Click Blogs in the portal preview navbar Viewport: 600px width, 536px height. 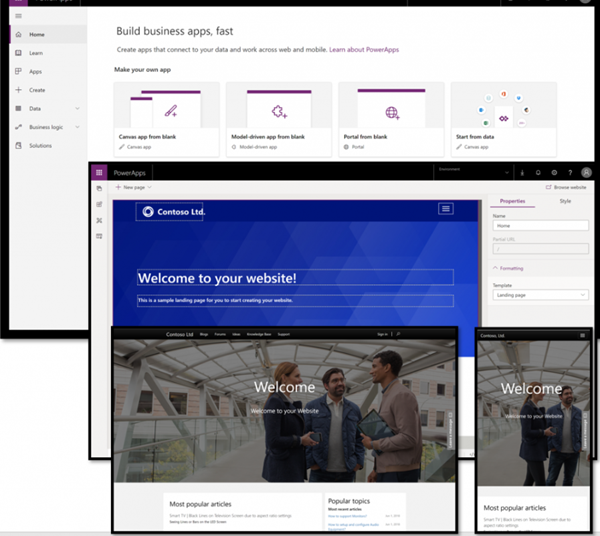click(204, 334)
